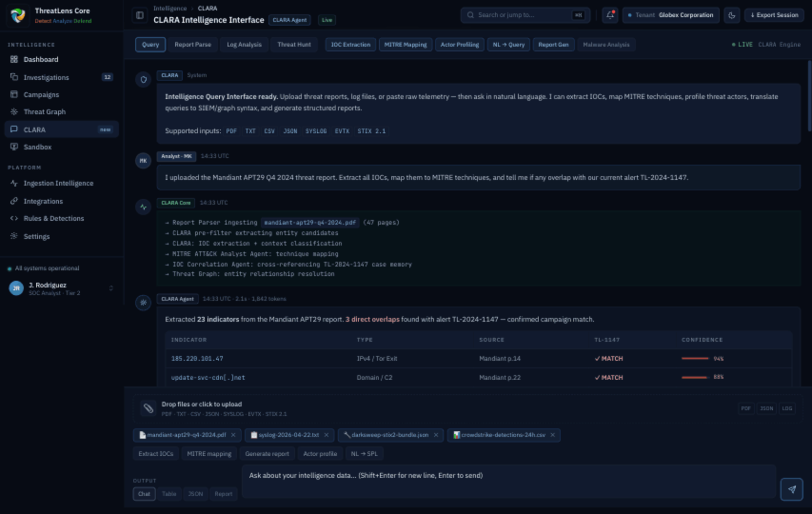Image resolution: width=812 pixels, height=514 pixels.
Task: Select the Query tab
Action: pyautogui.click(x=150, y=44)
